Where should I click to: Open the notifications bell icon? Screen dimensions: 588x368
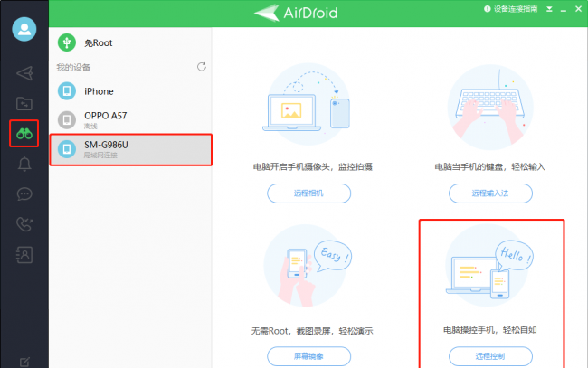click(24, 165)
